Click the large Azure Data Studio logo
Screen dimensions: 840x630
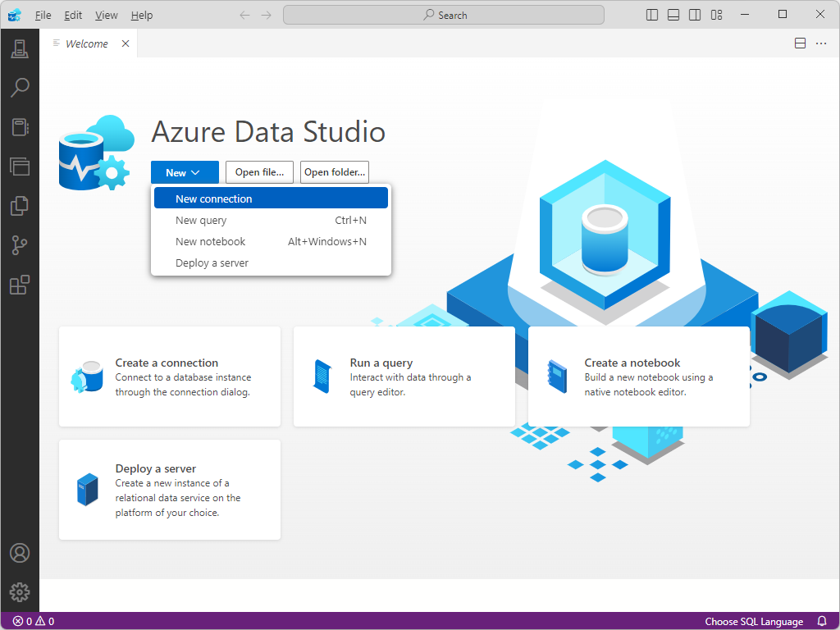(x=97, y=153)
